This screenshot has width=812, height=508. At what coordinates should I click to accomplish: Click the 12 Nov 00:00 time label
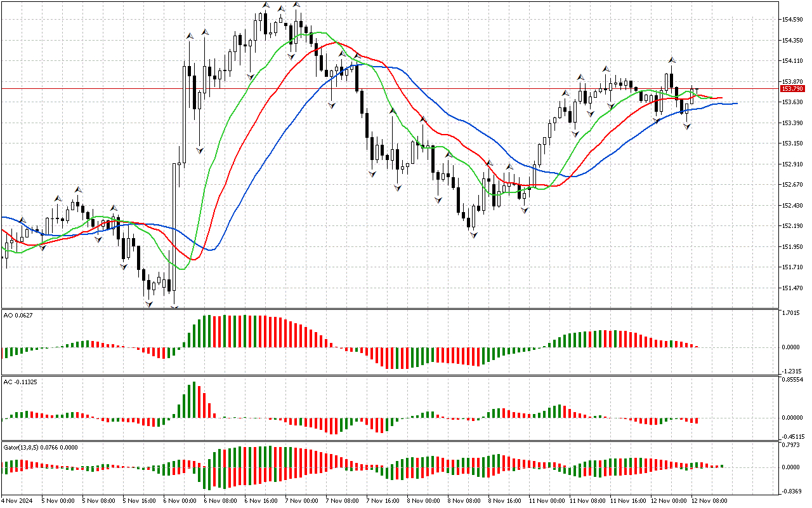(x=669, y=500)
